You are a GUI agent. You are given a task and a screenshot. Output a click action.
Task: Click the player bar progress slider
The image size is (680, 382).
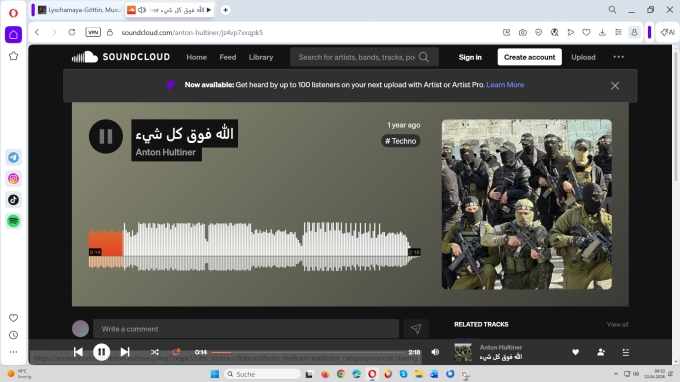[x=307, y=353]
